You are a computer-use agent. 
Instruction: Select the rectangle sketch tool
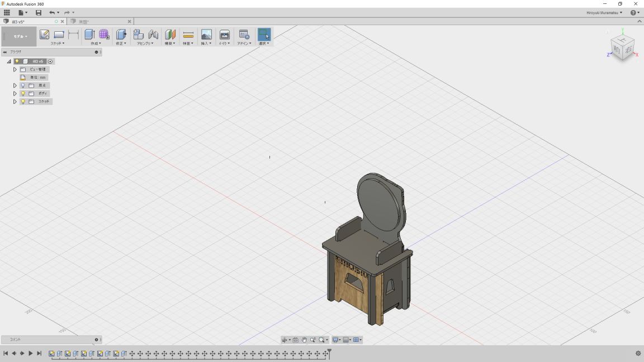tap(59, 35)
